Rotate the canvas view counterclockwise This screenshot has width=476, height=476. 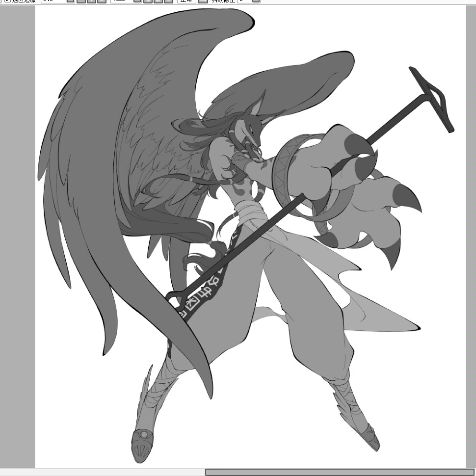point(148,0)
